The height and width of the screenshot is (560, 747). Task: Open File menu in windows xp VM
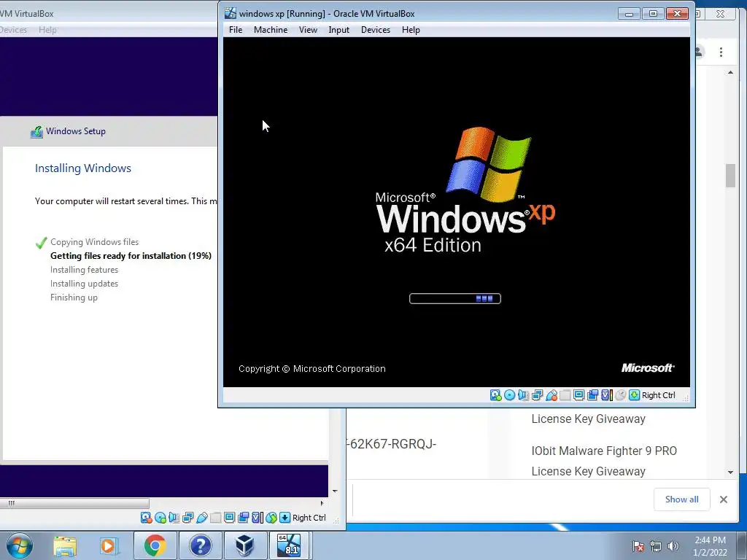[236, 29]
